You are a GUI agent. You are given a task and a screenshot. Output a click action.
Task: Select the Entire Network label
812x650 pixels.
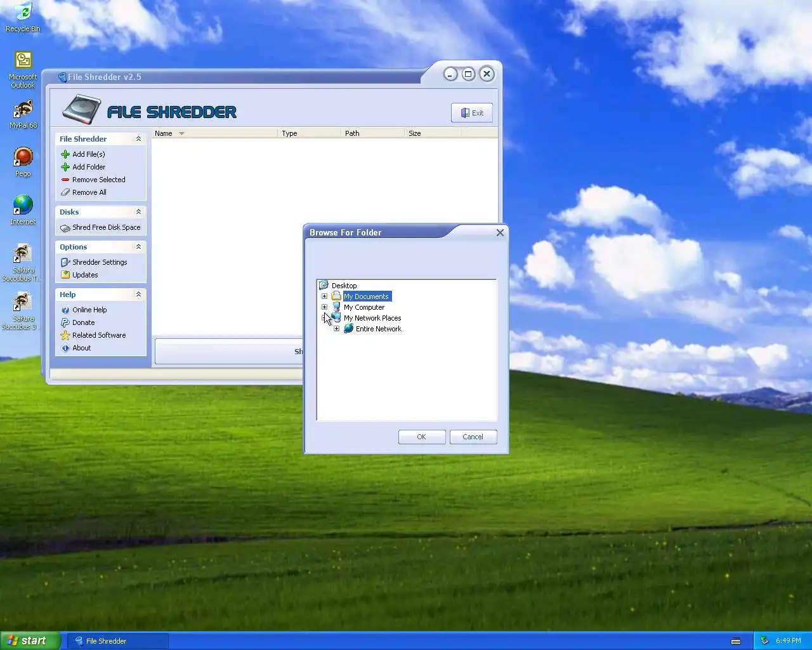(x=379, y=329)
